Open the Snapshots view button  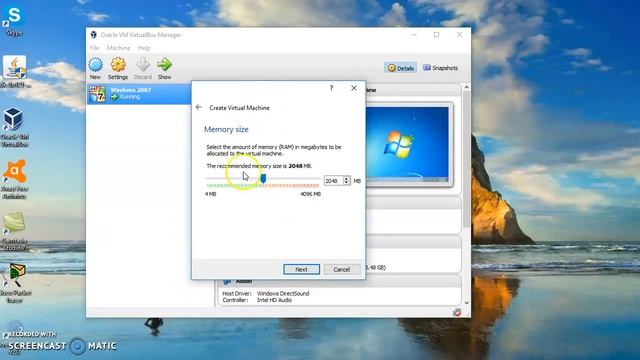(440, 68)
